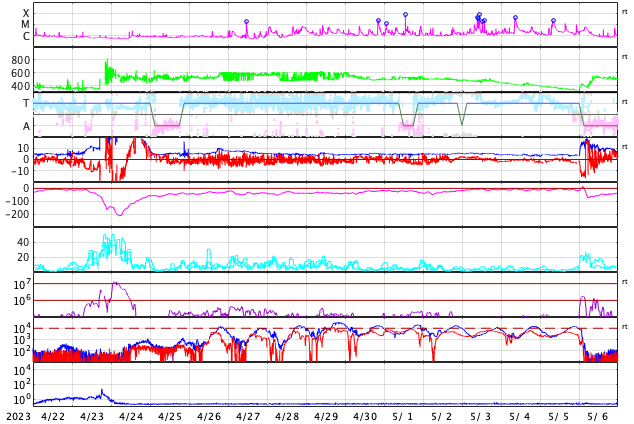Click the flare marker on 5/4

tap(515, 17)
